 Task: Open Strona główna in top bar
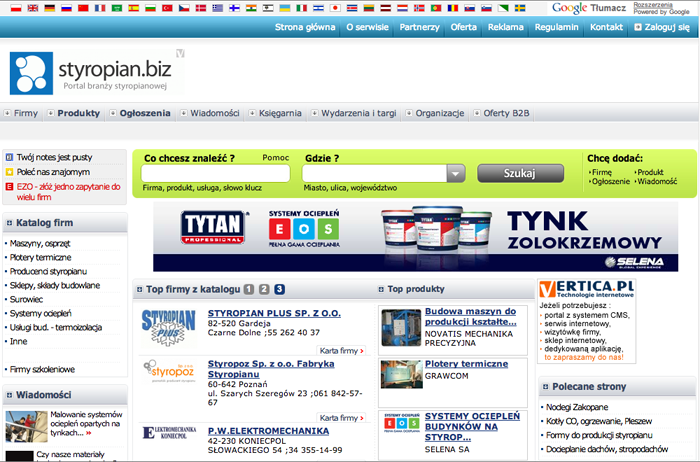(305, 27)
